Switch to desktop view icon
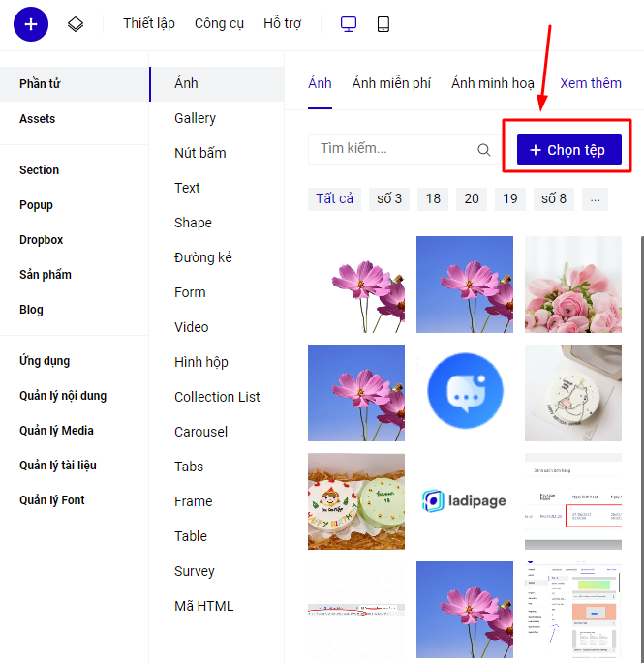This screenshot has width=644, height=663. (x=349, y=24)
